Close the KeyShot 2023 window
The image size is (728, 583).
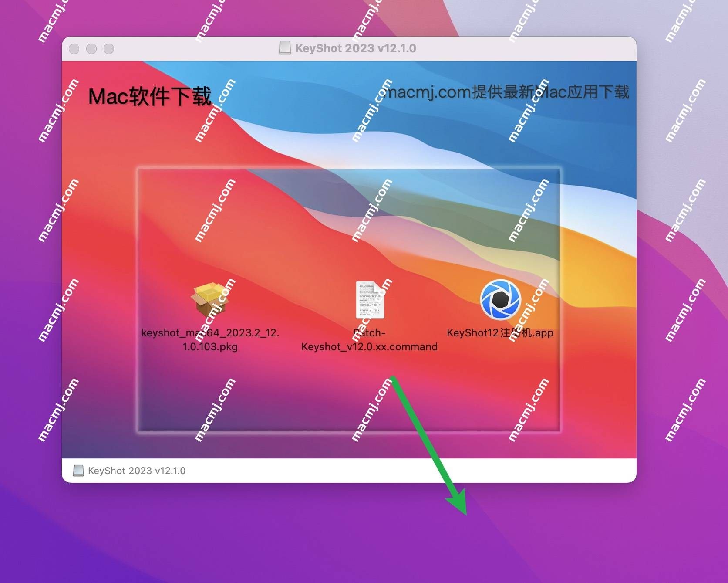(x=74, y=49)
